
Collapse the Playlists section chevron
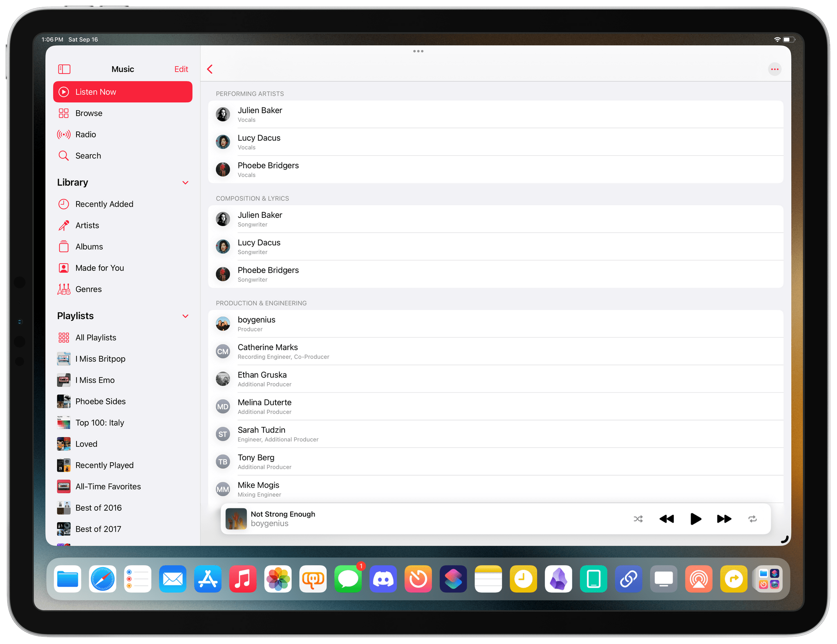(186, 316)
